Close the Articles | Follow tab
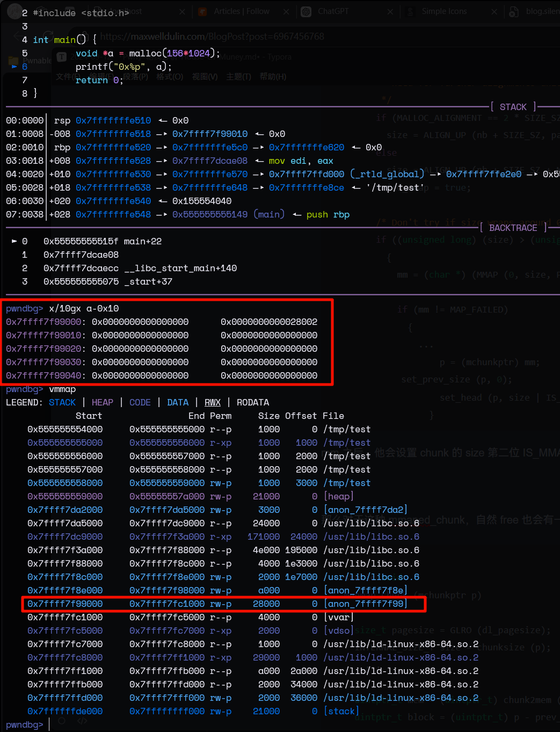 (286, 12)
